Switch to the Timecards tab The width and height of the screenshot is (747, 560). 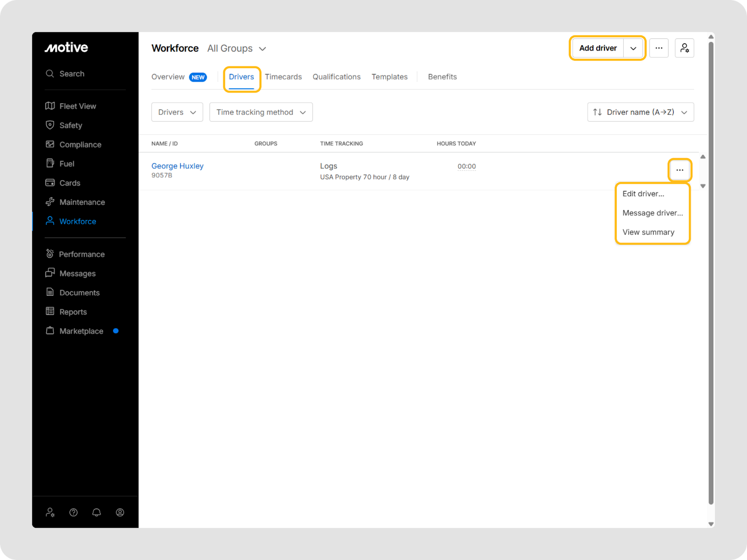click(283, 77)
